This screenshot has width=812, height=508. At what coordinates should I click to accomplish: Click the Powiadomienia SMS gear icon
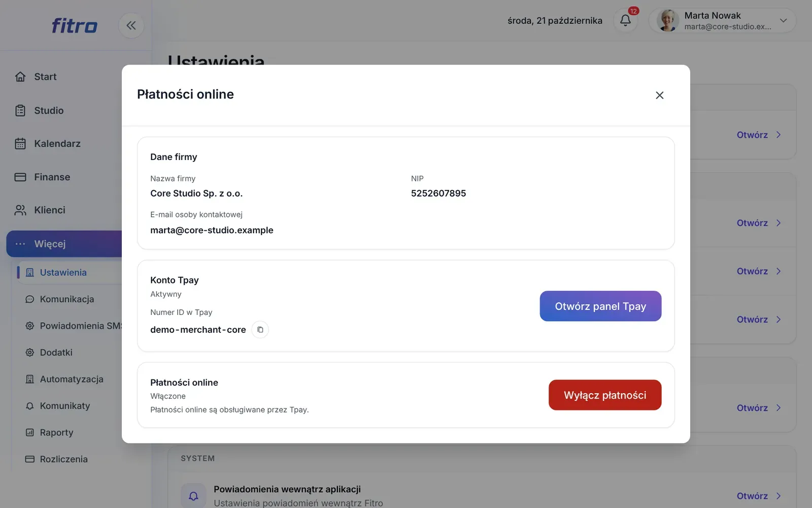point(30,326)
